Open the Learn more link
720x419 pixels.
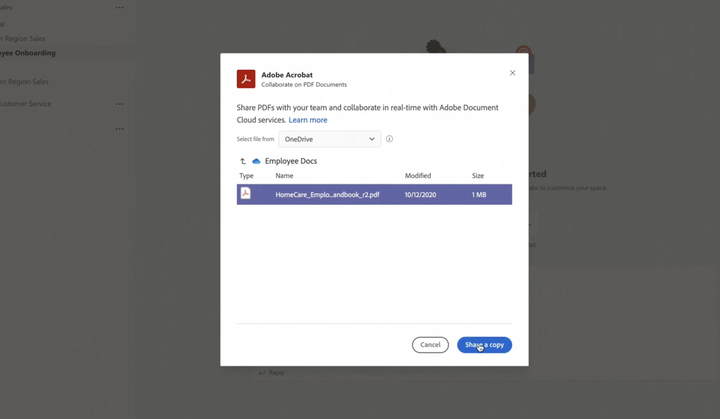click(x=308, y=120)
